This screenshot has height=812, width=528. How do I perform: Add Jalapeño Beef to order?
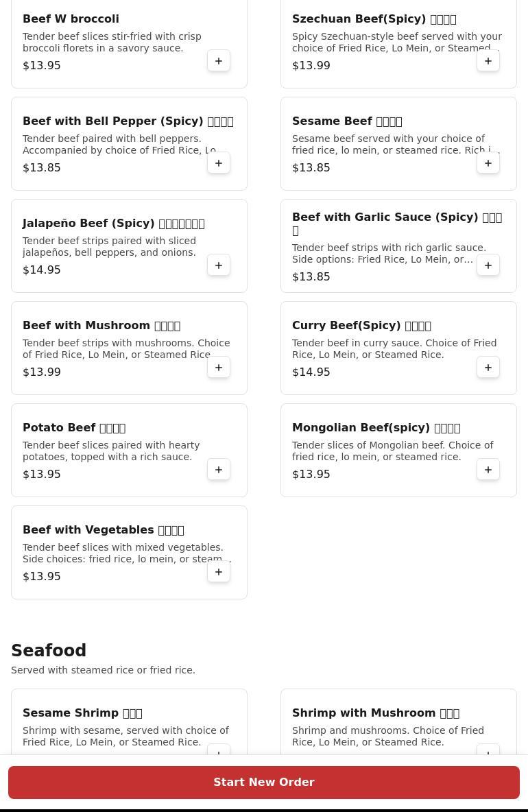click(219, 265)
